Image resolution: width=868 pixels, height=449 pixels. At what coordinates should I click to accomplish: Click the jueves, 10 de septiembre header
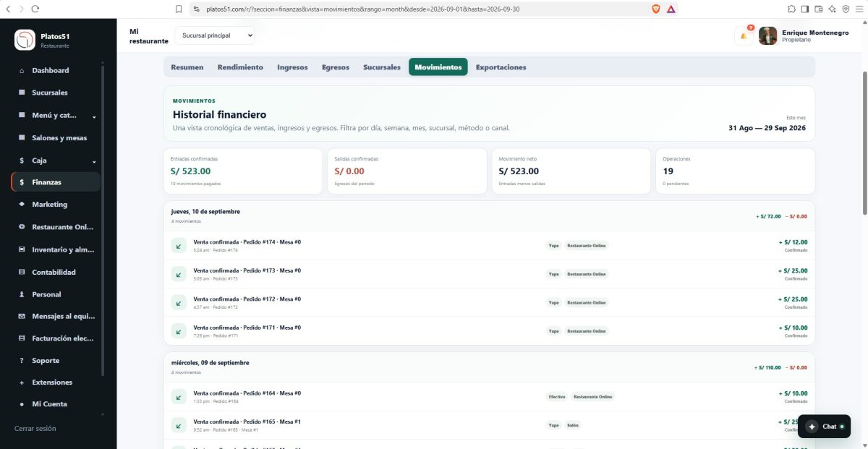[x=205, y=212]
